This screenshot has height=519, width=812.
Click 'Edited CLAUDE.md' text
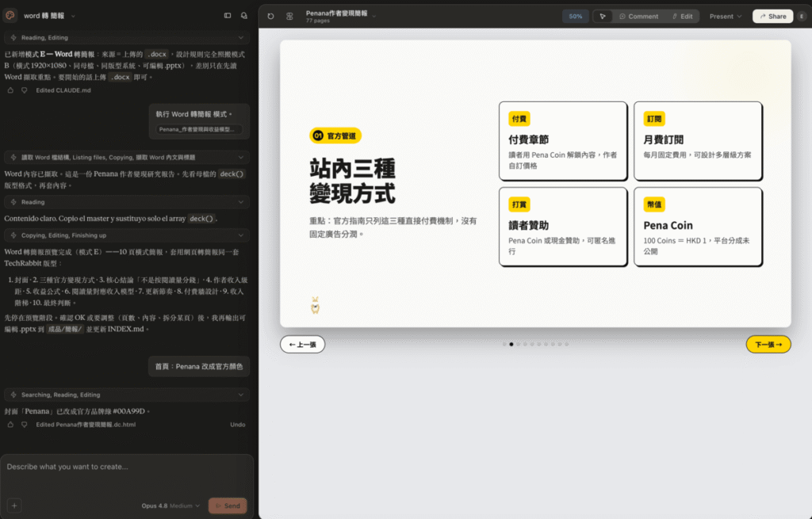click(63, 90)
